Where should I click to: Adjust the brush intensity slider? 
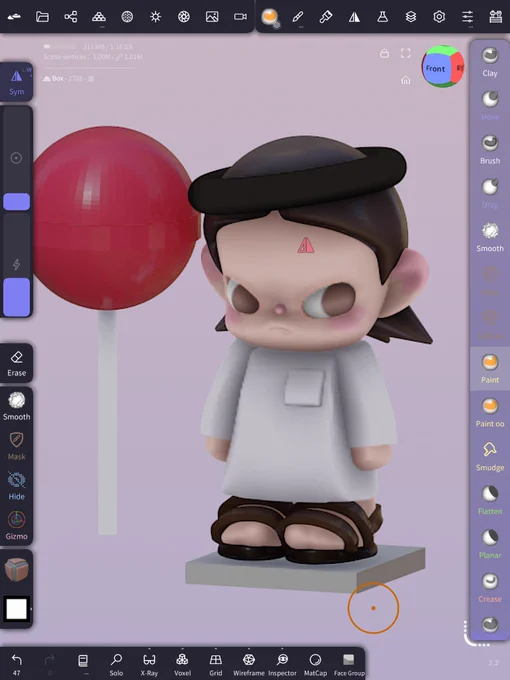[x=16, y=265]
